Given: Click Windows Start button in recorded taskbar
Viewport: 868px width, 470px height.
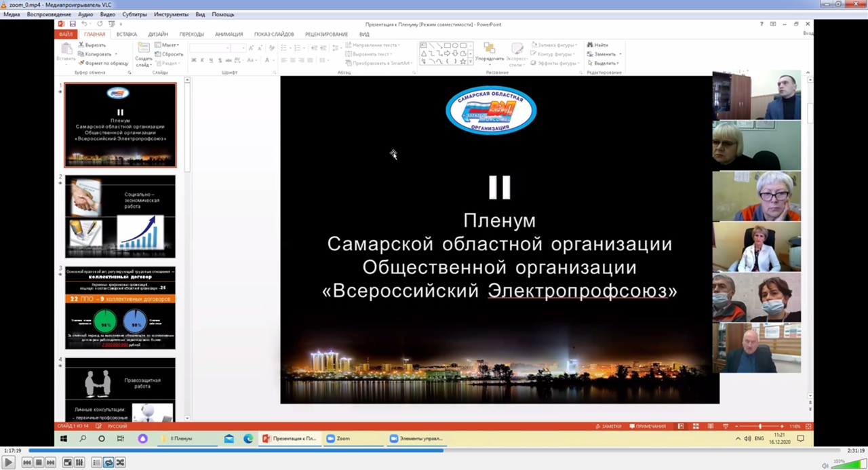Looking at the screenshot, I should pyautogui.click(x=64, y=439).
